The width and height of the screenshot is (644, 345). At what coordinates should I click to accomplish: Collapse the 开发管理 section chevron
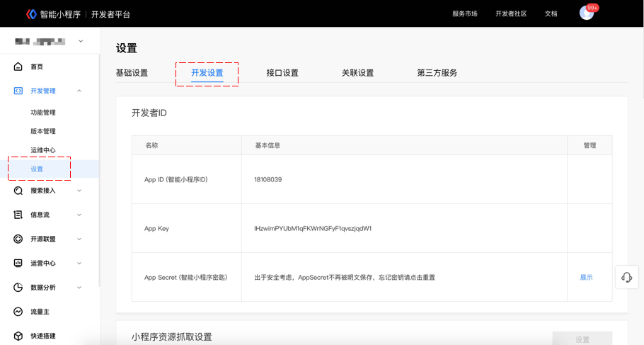click(x=79, y=91)
